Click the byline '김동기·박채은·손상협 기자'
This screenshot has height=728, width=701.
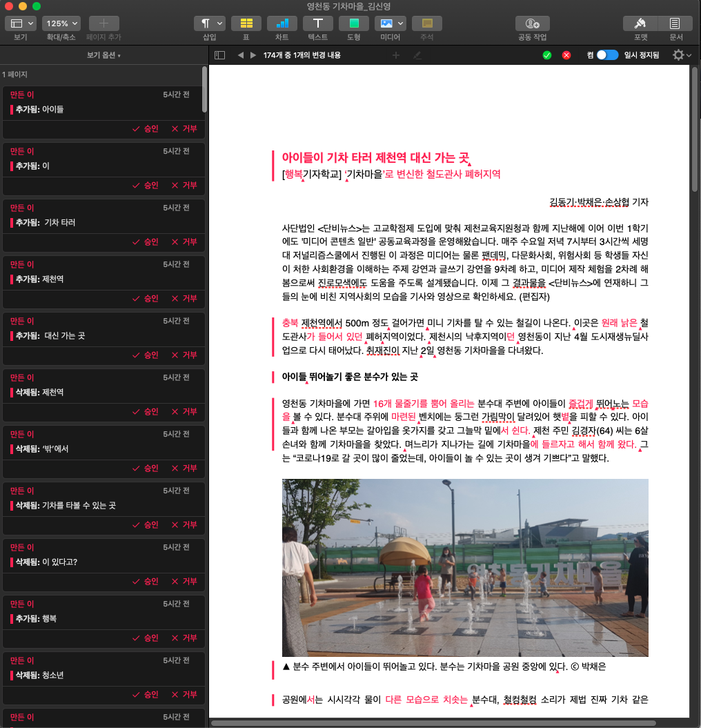599,202
